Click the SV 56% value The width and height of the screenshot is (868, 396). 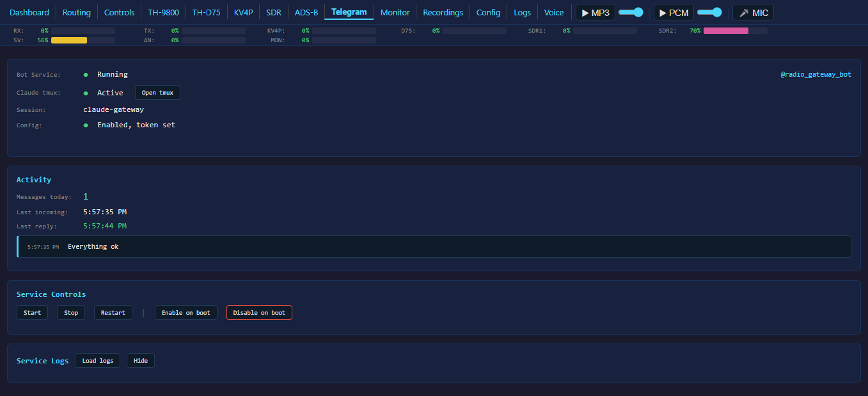43,40
